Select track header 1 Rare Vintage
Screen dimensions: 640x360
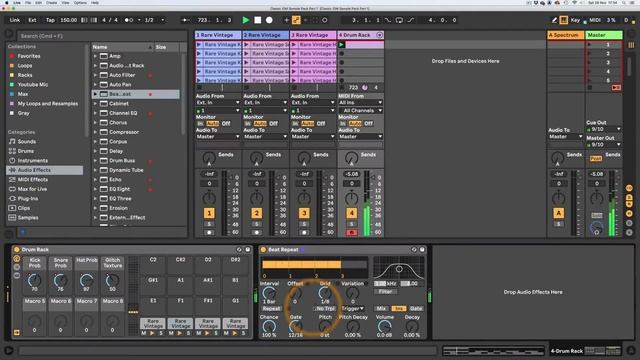coord(218,35)
